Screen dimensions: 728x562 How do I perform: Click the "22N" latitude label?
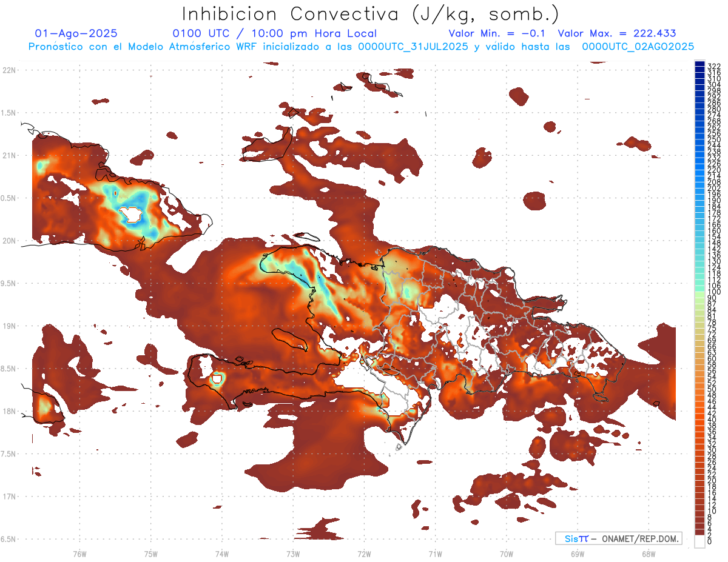pos(9,70)
